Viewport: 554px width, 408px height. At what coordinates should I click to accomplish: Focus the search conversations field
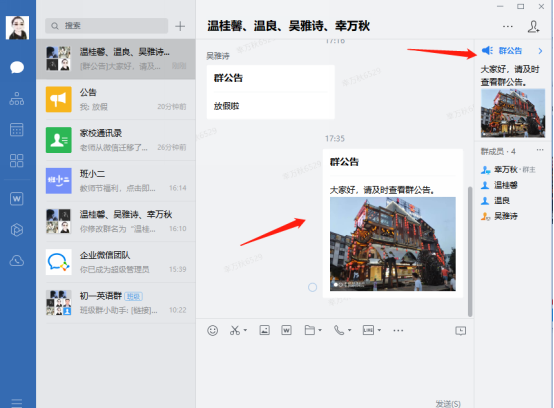106,26
